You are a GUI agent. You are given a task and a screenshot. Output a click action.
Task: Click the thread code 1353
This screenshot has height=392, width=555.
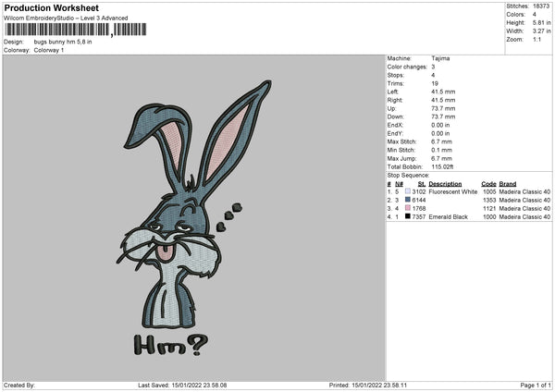(489, 201)
